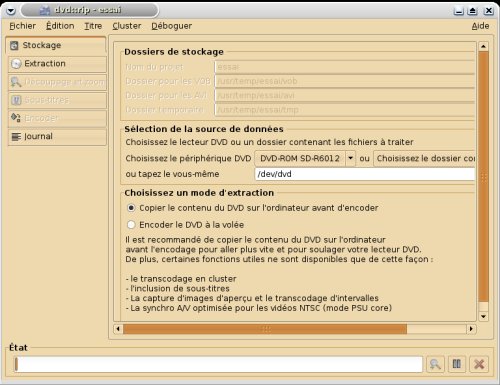Open the Aide menu
Image resolution: width=500 pixels, height=385 pixels.
pos(480,26)
